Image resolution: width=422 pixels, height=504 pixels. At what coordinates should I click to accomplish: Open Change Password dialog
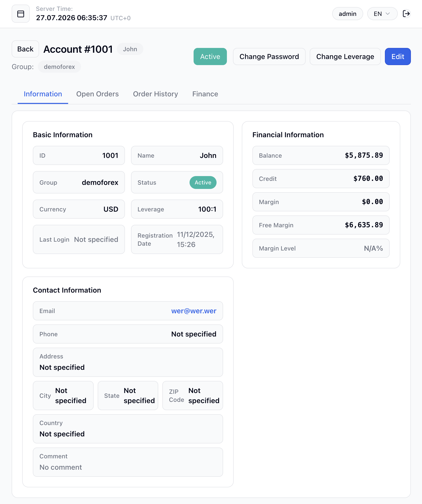pos(269,57)
